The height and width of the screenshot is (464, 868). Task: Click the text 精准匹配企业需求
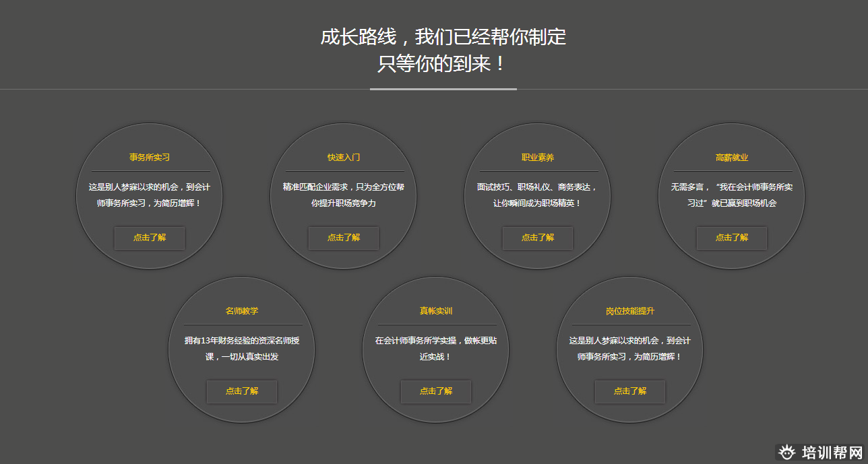[x=315, y=187]
